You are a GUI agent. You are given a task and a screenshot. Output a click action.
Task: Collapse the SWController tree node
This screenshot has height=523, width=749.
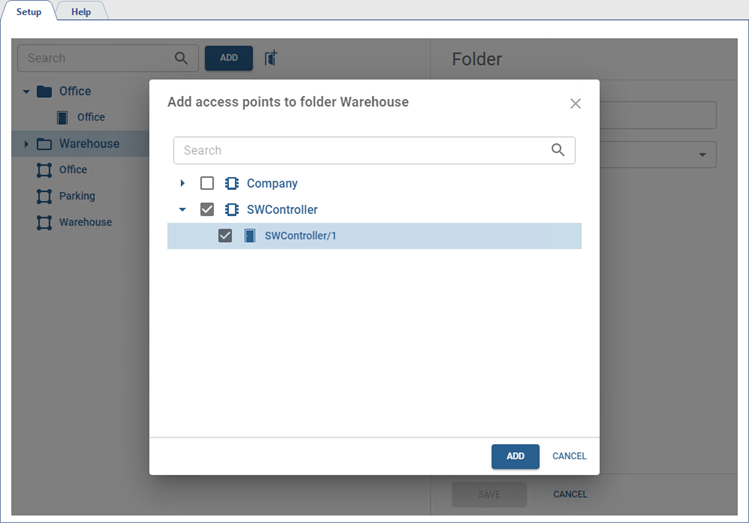coord(182,210)
